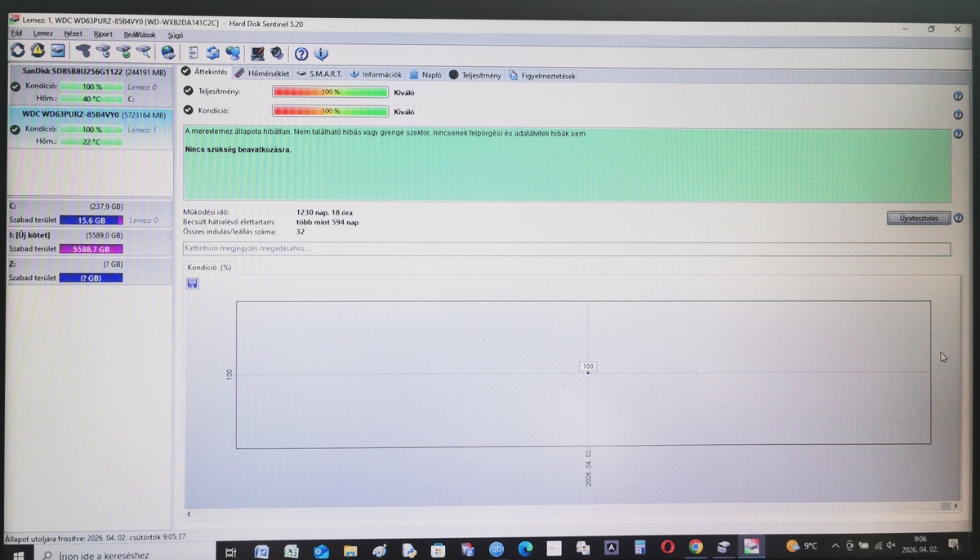The height and width of the screenshot is (560, 980).
Task: Open Outlook from the taskbar
Action: click(321, 551)
